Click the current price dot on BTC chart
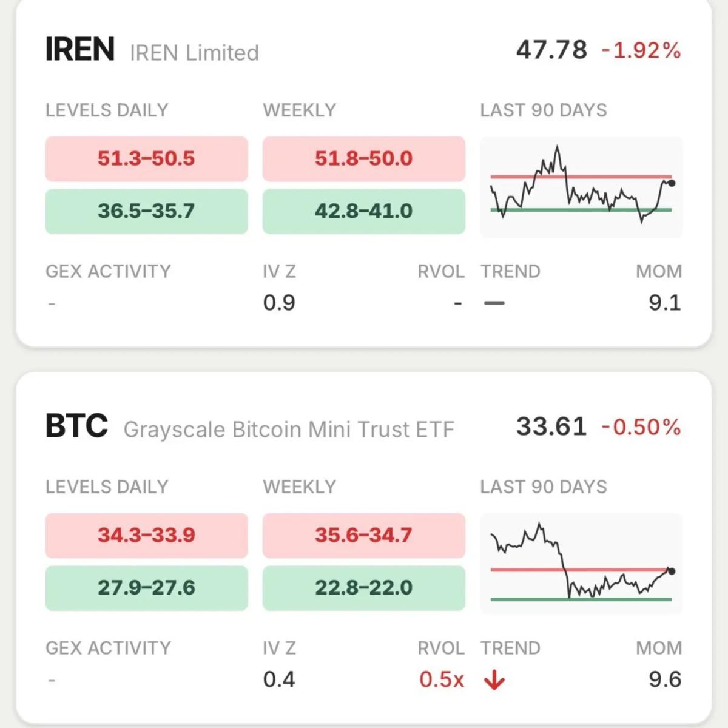This screenshot has width=728, height=728. [x=672, y=570]
